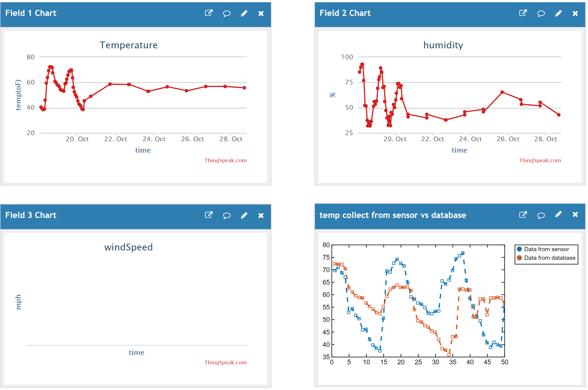Click the % axis label on humidity chart
Screen dimensions: 588x390
[x=333, y=95]
